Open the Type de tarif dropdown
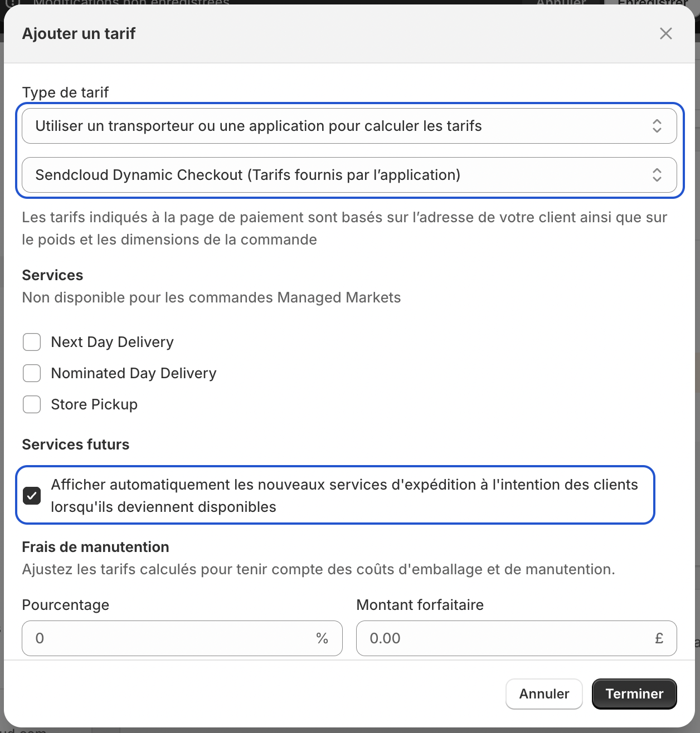700x733 pixels. coord(349,126)
